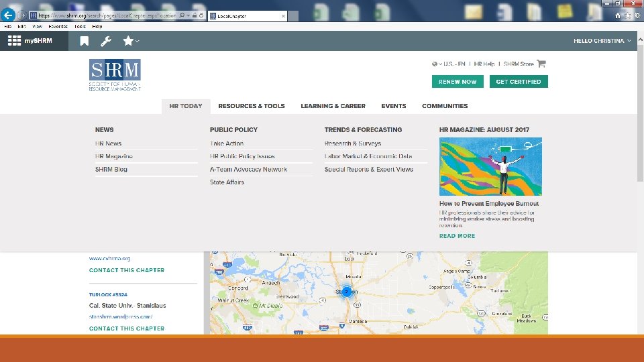Viewport: 644px width, 362px height.
Task: Click the browser forward arrow
Action: click(x=21, y=15)
